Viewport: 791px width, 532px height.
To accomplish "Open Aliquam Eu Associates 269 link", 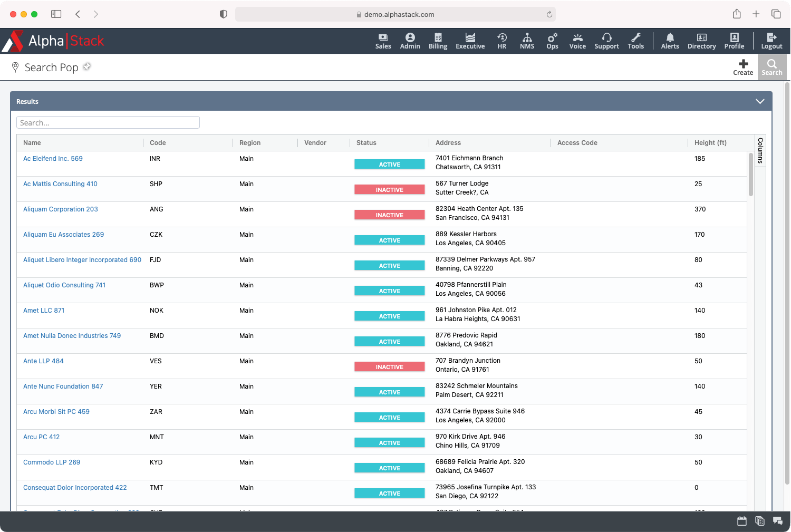I will coord(63,235).
